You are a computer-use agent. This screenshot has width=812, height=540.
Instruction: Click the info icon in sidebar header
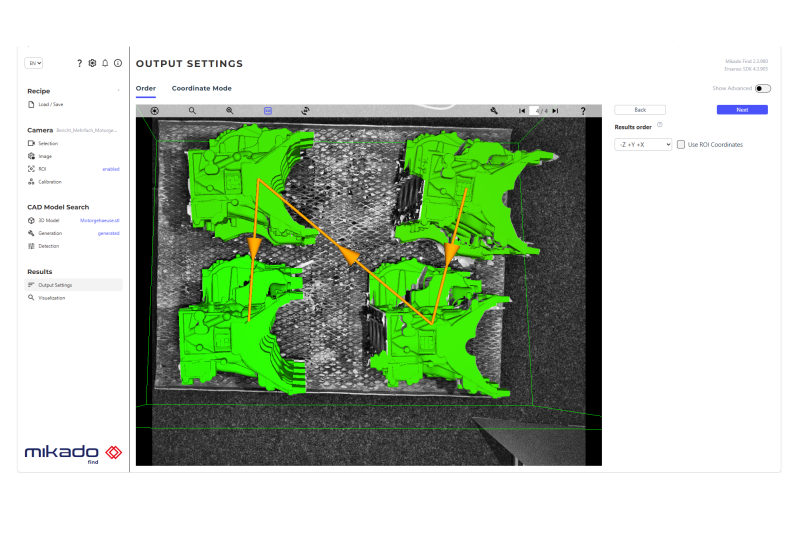(x=118, y=63)
